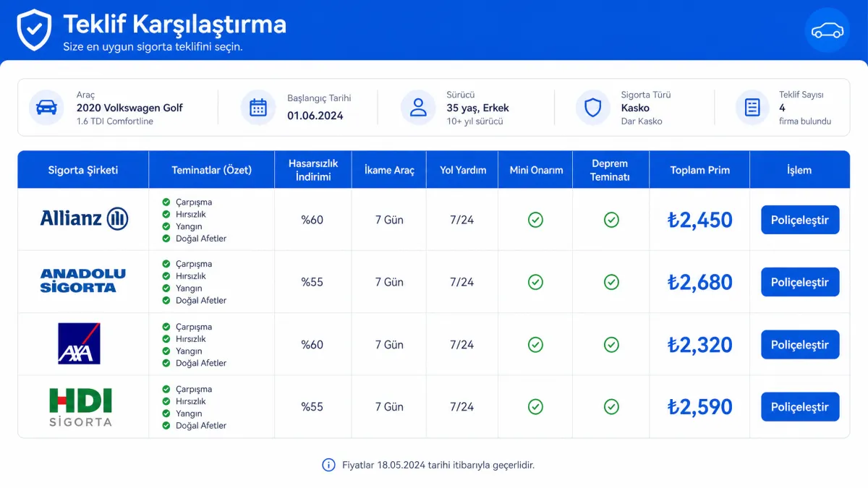Click the document icon beside Teklif Sayısı
The height and width of the screenshot is (488, 868).
[752, 108]
